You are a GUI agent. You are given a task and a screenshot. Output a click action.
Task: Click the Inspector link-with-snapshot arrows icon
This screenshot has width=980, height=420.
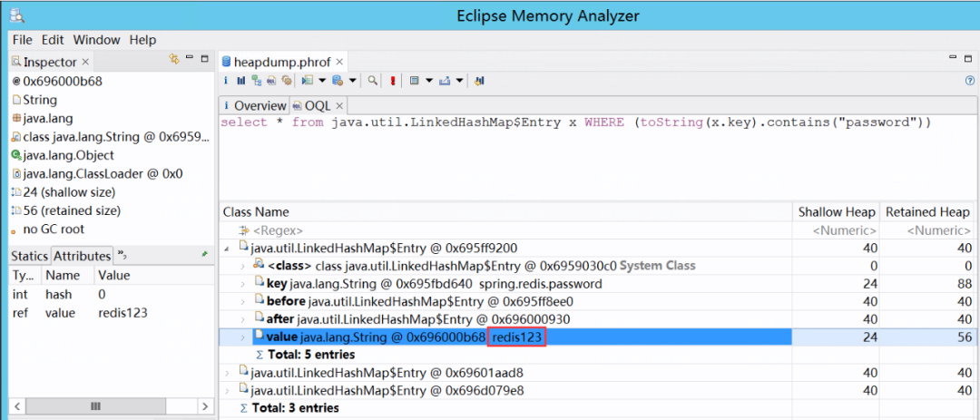[174, 59]
